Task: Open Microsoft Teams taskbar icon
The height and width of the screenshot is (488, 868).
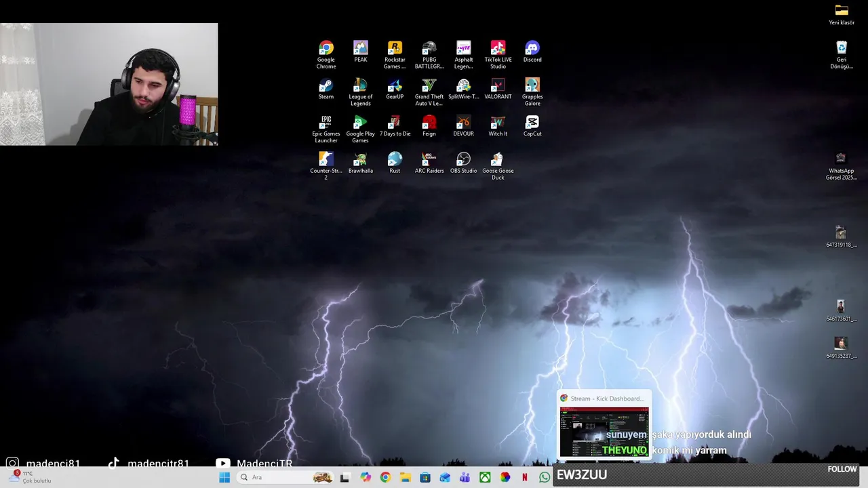Action: [465, 477]
